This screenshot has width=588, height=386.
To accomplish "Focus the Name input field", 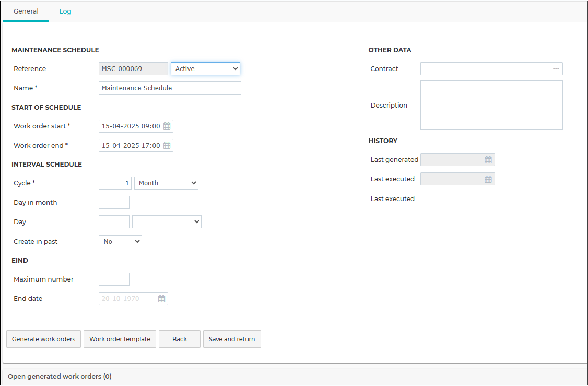I will [x=170, y=88].
